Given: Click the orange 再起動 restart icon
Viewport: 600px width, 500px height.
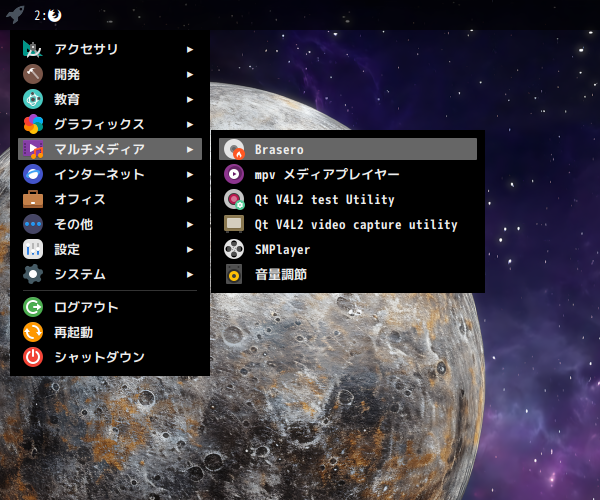Looking at the screenshot, I should point(33,332).
